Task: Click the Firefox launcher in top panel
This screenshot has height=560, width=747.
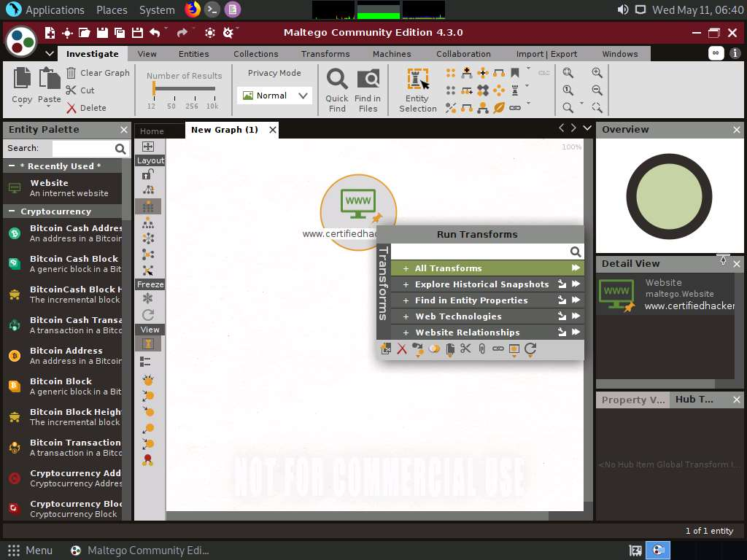Action: pos(193,9)
